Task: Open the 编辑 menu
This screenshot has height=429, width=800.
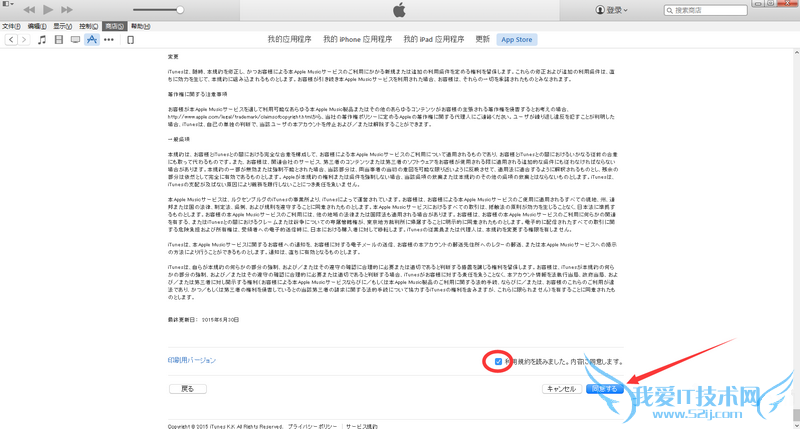Action: (x=37, y=26)
